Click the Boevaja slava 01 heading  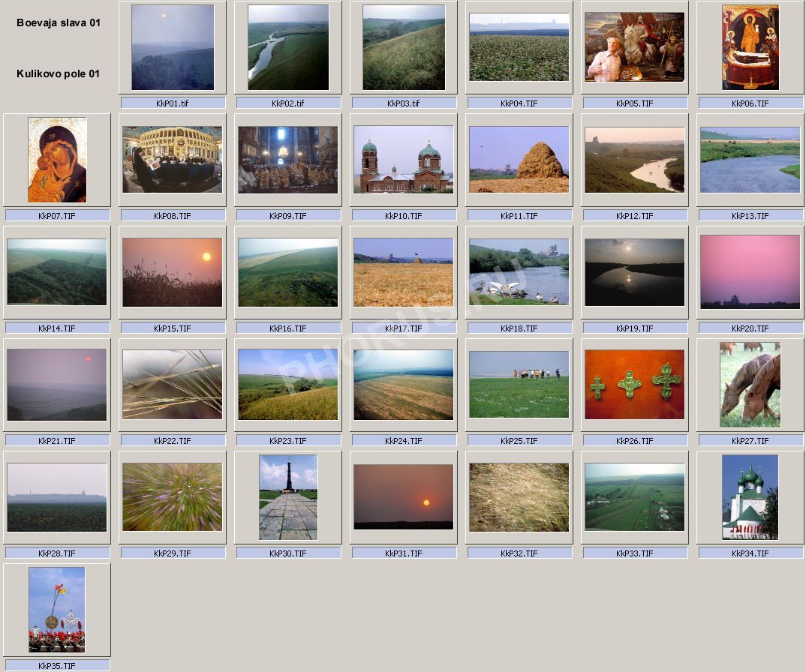[59, 23]
